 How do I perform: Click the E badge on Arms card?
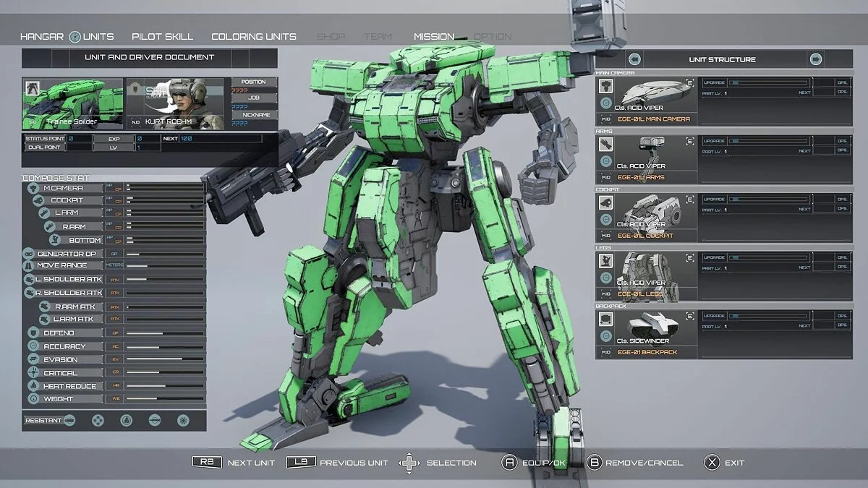[690, 141]
